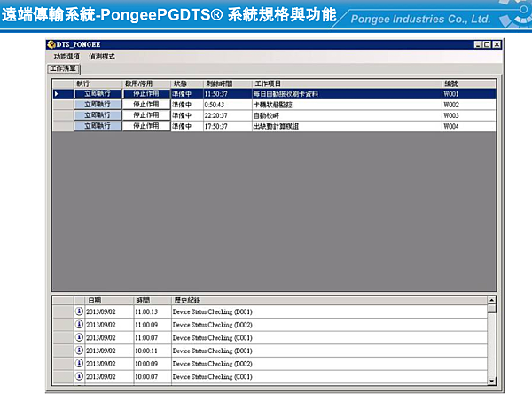This screenshot has width=532, height=394.
Task: Click info icon for 11:00:13 D001 log entry
Action: (79, 311)
